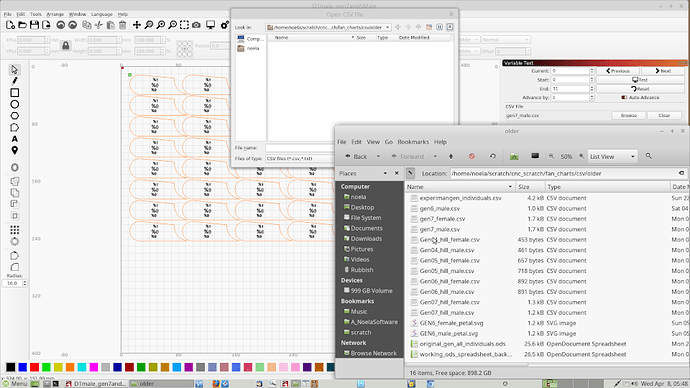Click the red stop loading icon
The height and width of the screenshot is (388, 690).
coord(472,156)
